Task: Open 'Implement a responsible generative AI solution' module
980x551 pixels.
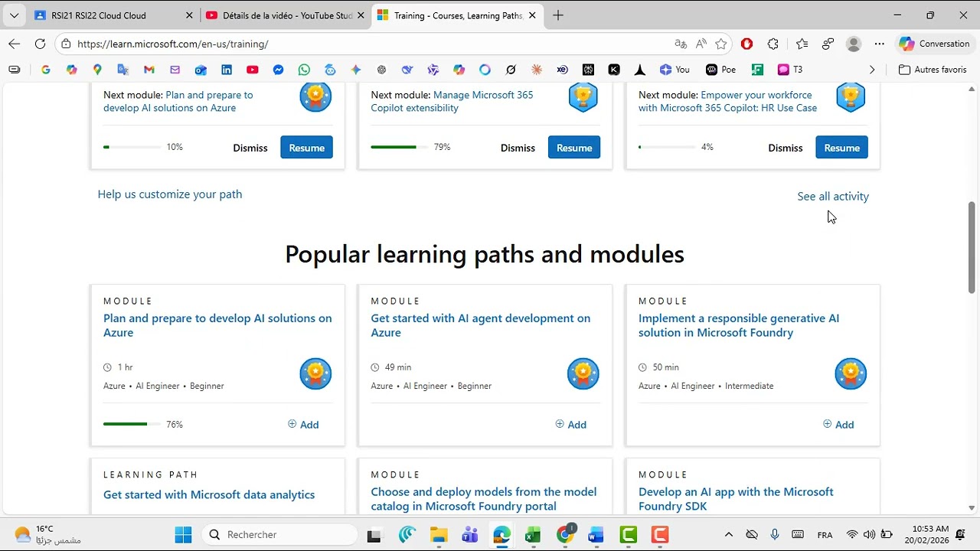Action: (739, 325)
